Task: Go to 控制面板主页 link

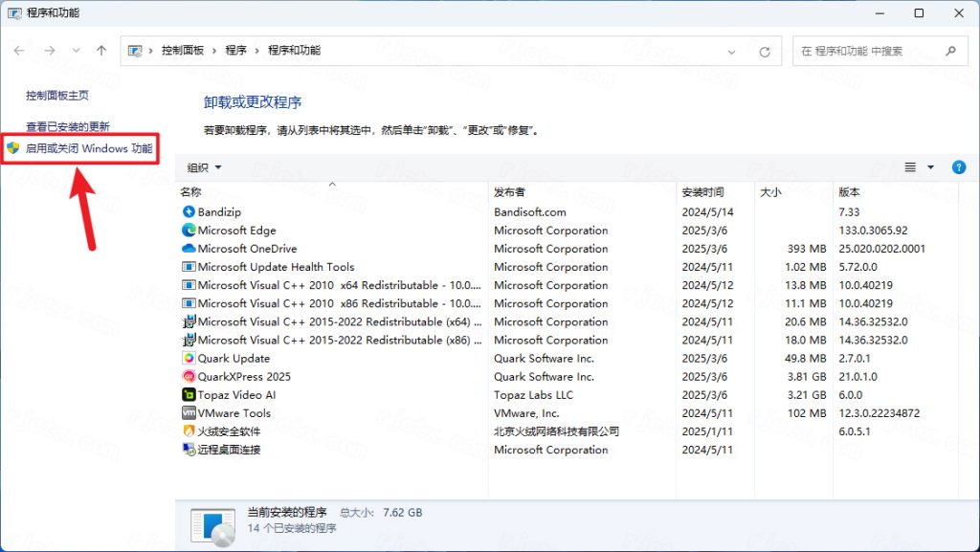Action: [x=57, y=96]
